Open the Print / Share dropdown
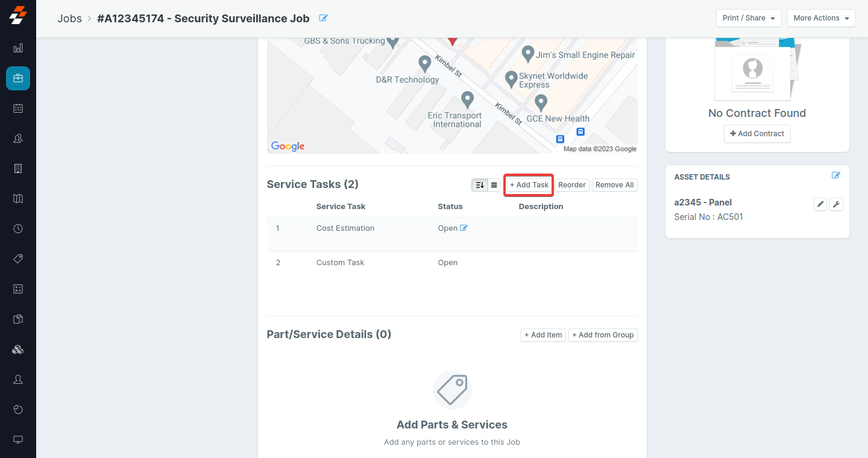The image size is (868, 458). click(749, 18)
